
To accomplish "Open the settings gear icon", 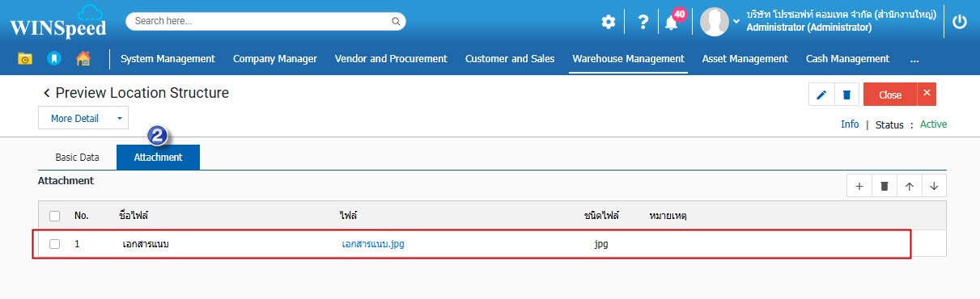I will (x=609, y=22).
